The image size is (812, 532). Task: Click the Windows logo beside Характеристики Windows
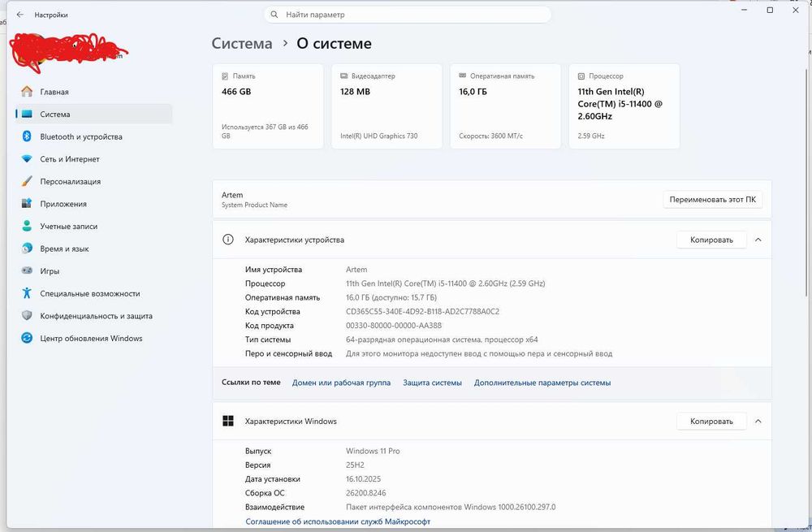click(228, 421)
